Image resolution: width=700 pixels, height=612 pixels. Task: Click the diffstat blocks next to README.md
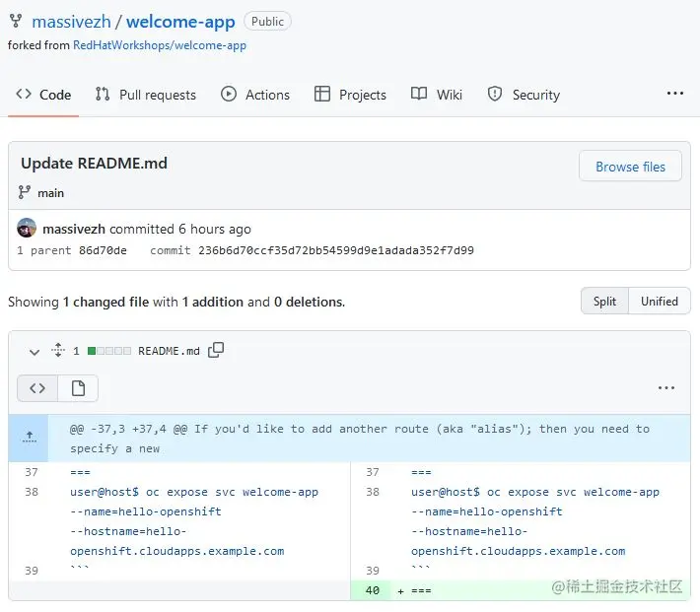click(x=109, y=351)
